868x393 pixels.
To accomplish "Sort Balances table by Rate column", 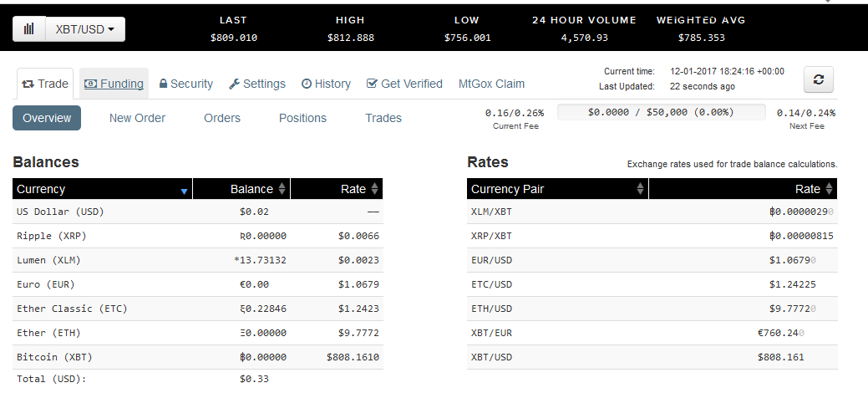I will tap(337, 189).
